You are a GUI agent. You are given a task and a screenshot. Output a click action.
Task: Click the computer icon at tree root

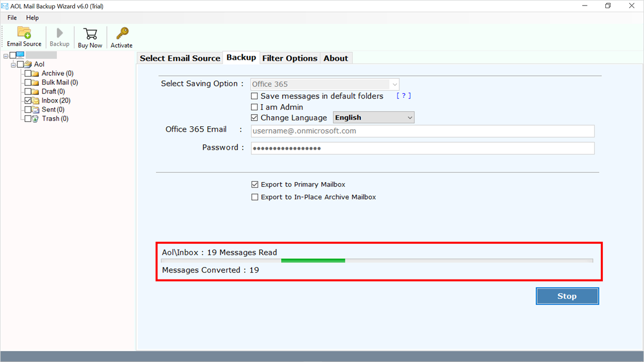click(x=20, y=55)
